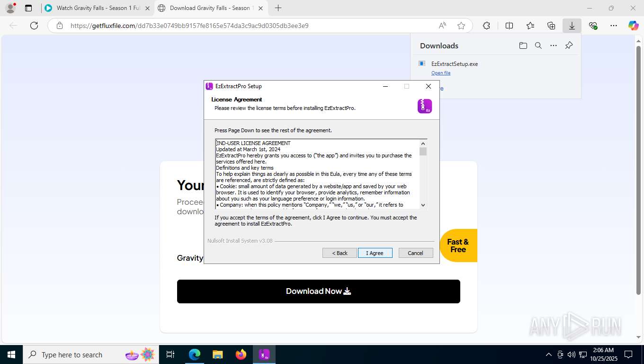Image resolution: width=644 pixels, height=364 pixels.
Task: Click the browser Downloads toolbar button
Action: point(572,26)
